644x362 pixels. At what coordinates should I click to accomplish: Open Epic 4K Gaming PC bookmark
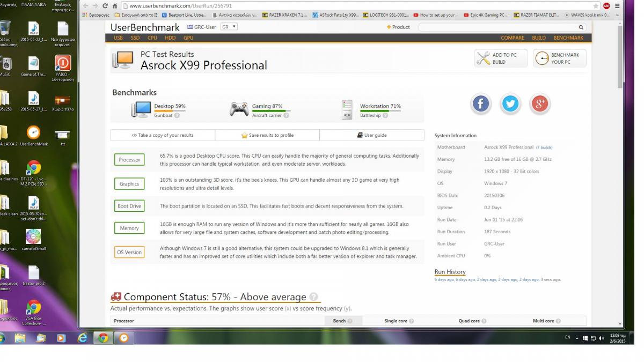tap(486, 15)
